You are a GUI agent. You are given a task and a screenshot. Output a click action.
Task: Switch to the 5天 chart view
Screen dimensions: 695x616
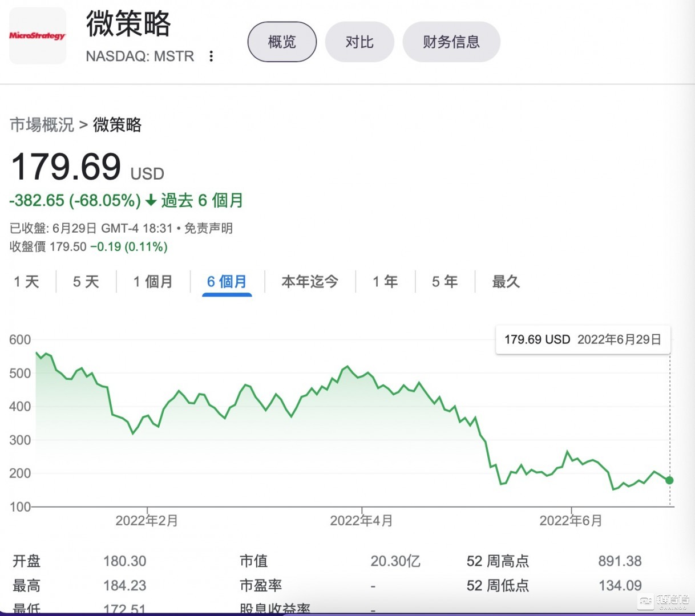pyautogui.click(x=85, y=281)
